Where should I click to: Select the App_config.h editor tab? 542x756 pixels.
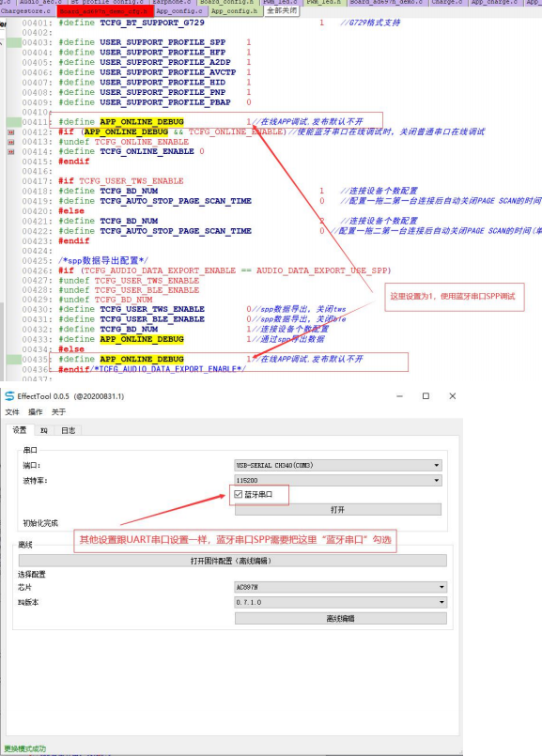234,11
